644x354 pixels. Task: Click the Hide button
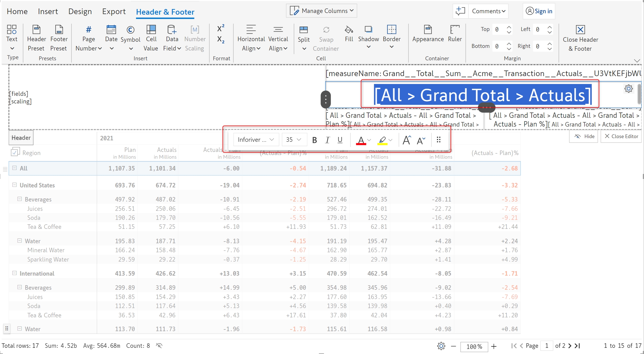(584, 136)
